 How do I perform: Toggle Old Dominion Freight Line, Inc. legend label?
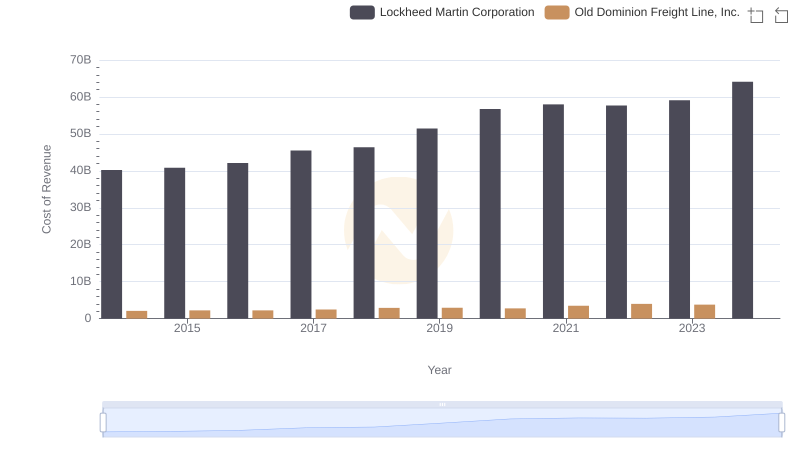pos(657,13)
